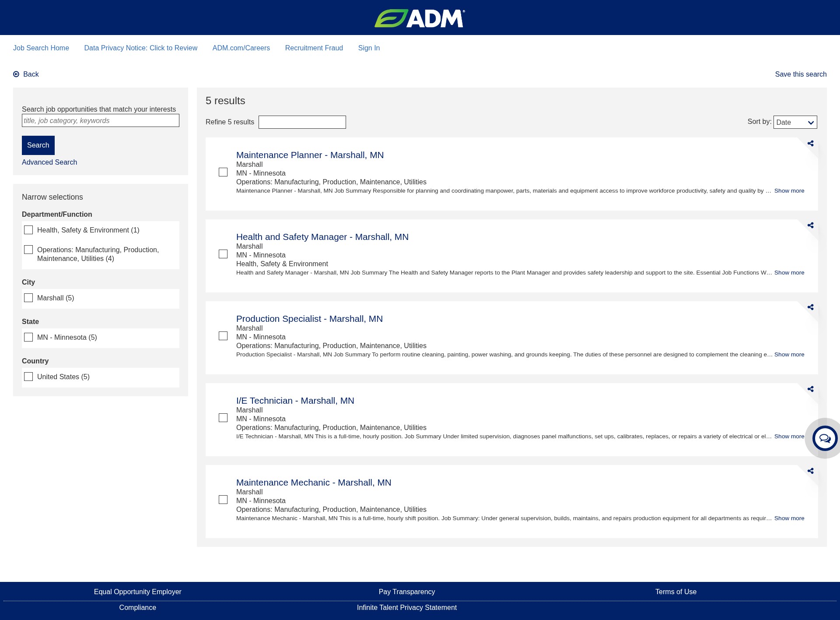The width and height of the screenshot is (840, 620).
Task: Select the I/E Technician job checkbox
Action: tap(223, 418)
